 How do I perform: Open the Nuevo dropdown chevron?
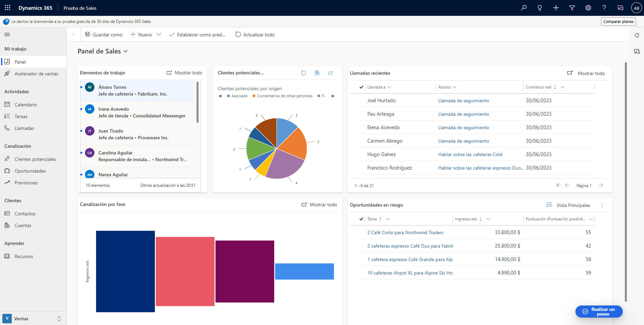click(159, 34)
